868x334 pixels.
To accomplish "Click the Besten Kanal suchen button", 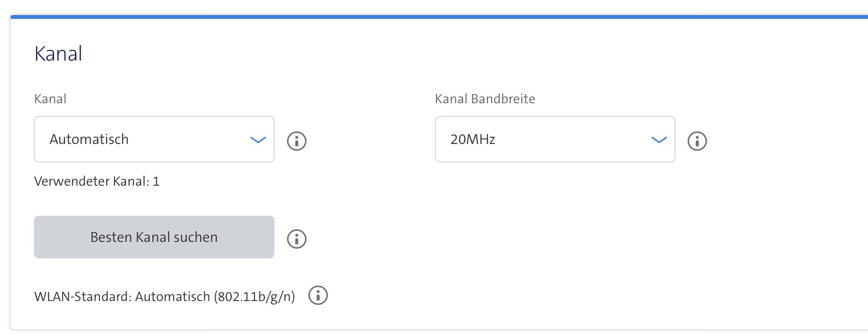I will (154, 237).
